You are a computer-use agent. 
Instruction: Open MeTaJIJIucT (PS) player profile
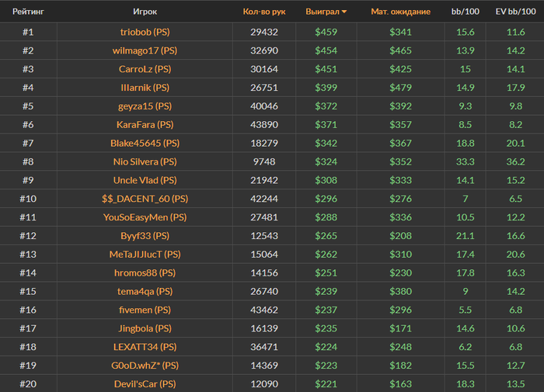coord(145,254)
